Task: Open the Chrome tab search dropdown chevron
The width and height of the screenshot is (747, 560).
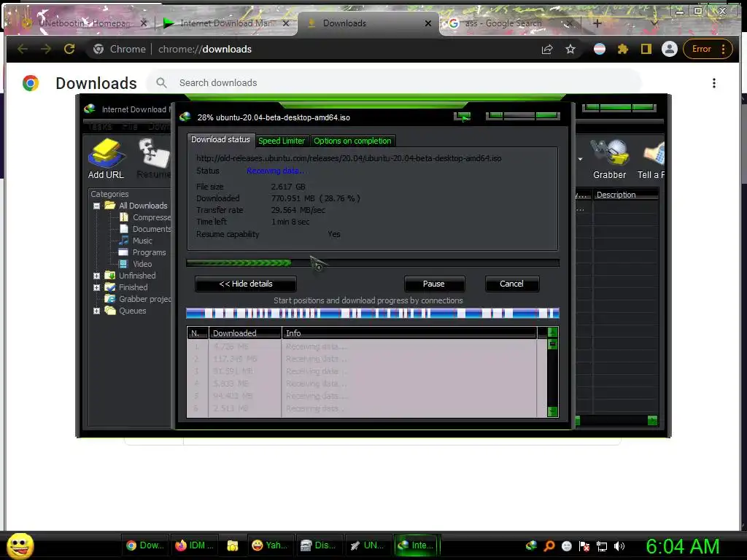Action: (654, 23)
